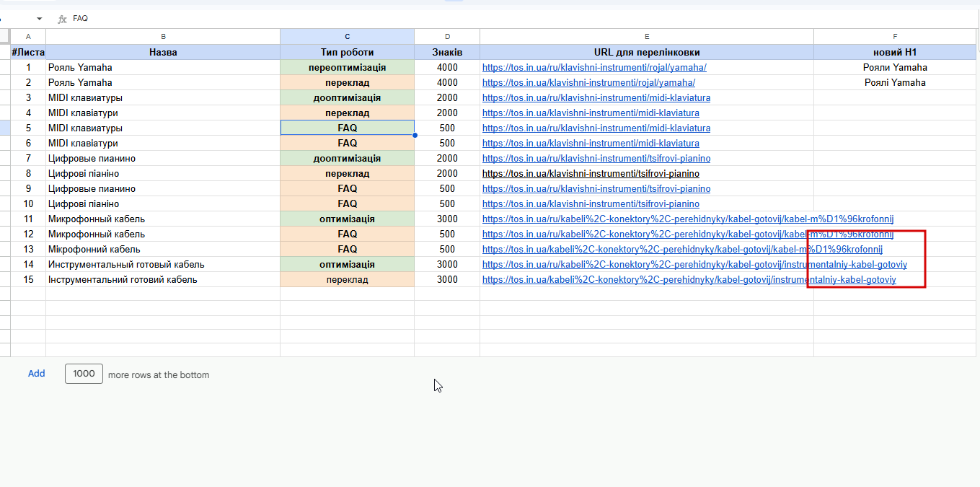This screenshot has height=487, width=980.
Task: Select column E header
Action: coord(647,37)
